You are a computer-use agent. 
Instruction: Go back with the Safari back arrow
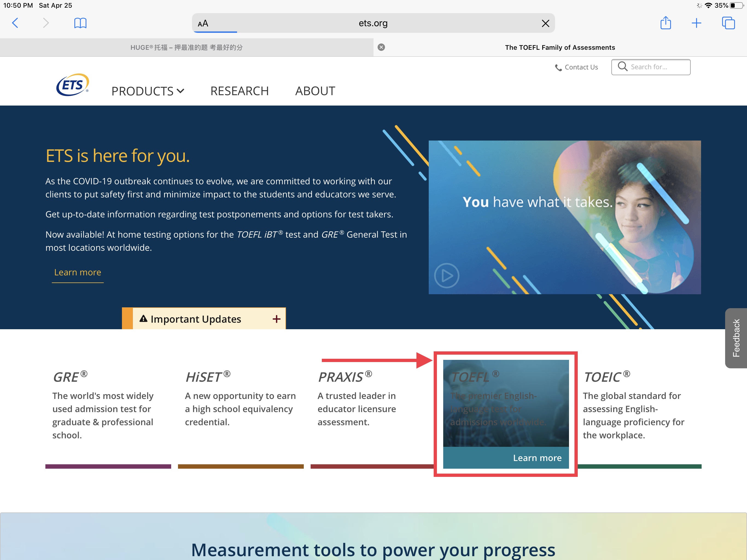pyautogui.click(x=15, y=23)
